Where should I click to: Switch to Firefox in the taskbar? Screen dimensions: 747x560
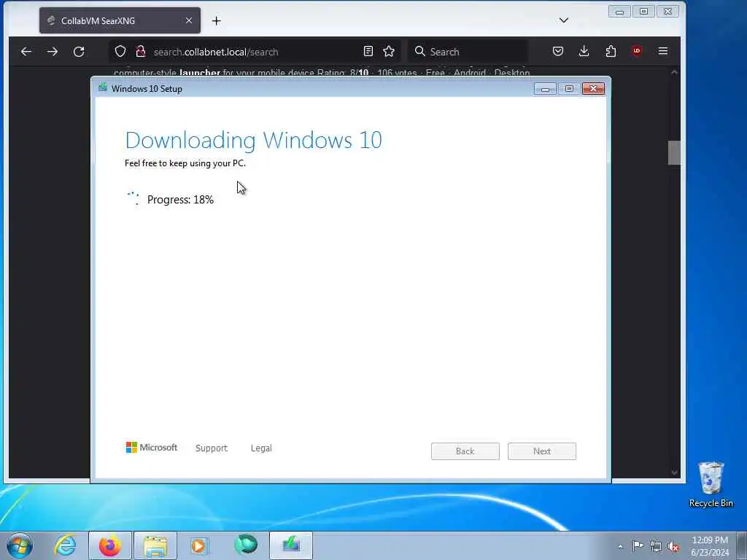click(110, 545)
